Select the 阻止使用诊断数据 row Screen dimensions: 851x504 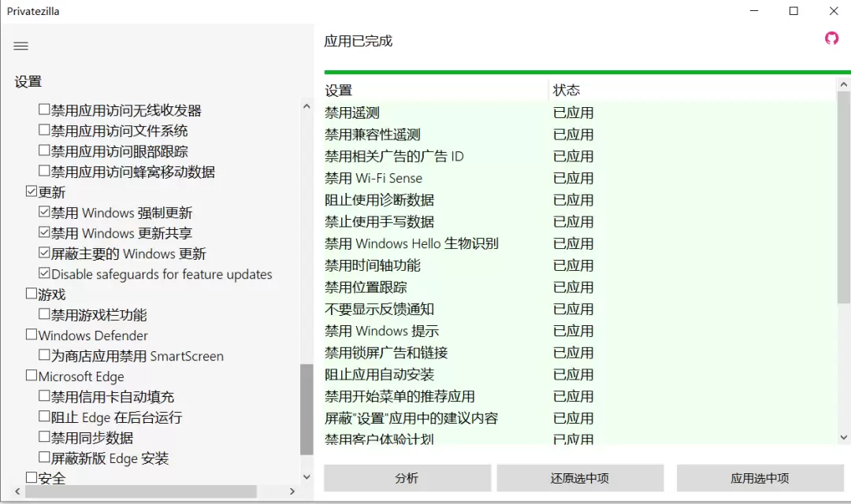click(x=580, y=200)
